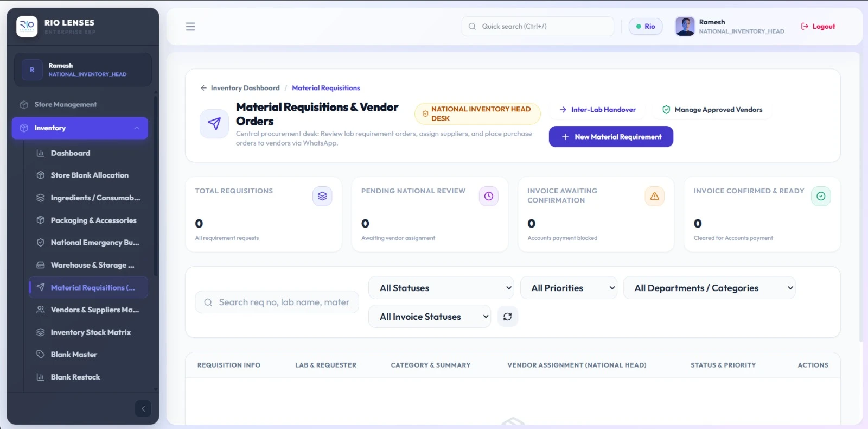
Task: Select Material Requisitions in the sidebar
Action: pos(88,287)
